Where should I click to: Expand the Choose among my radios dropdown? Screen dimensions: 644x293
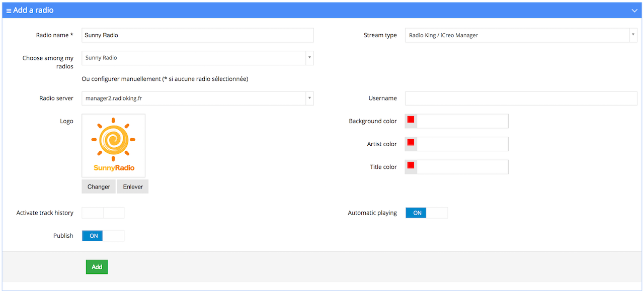(197, 58)
